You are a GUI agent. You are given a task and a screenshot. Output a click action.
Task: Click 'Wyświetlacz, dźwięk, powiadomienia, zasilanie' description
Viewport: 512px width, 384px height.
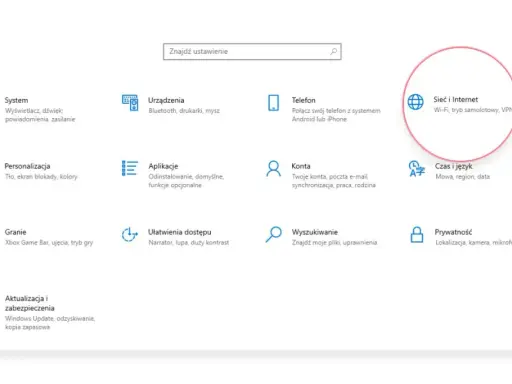pyautogui.click(x=40, y=115)
